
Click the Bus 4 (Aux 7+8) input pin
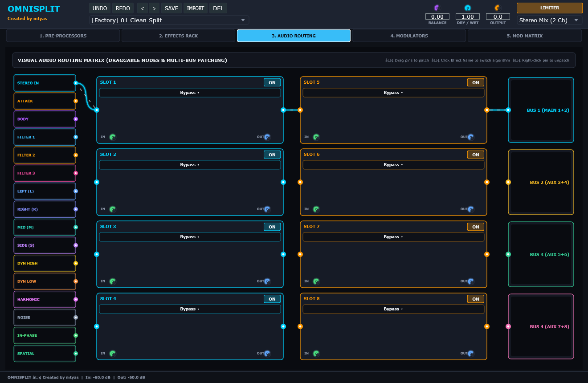[508, 326]
